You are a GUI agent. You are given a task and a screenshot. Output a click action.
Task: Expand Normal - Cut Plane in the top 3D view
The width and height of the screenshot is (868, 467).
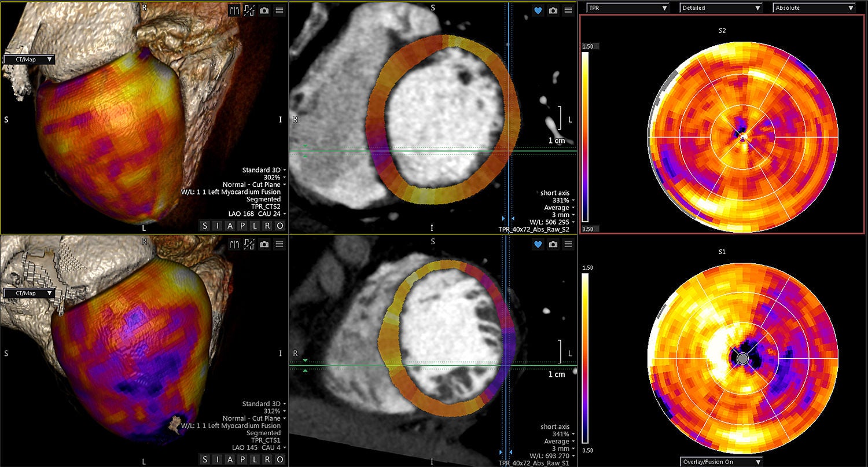pyautogui.click(x=255, y=185)
